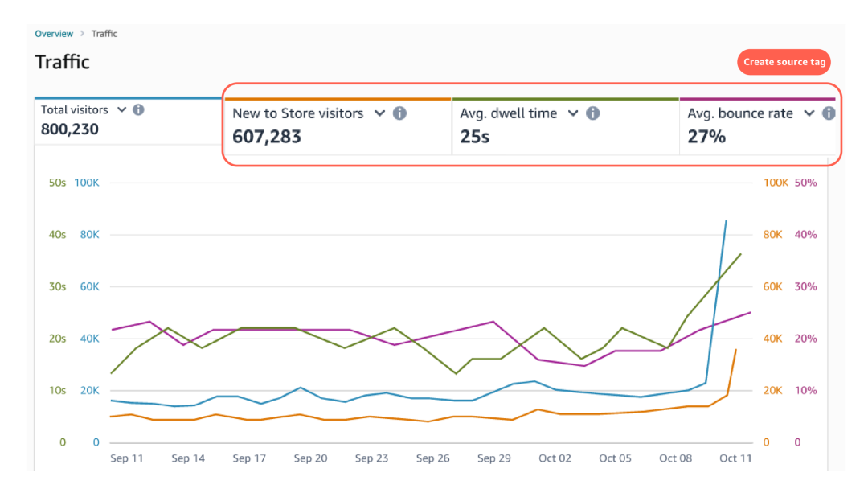Open the Avg. bounce rate dropdown chevron
The height and width of the screenshot is (489, 868).
click(809, 113)
